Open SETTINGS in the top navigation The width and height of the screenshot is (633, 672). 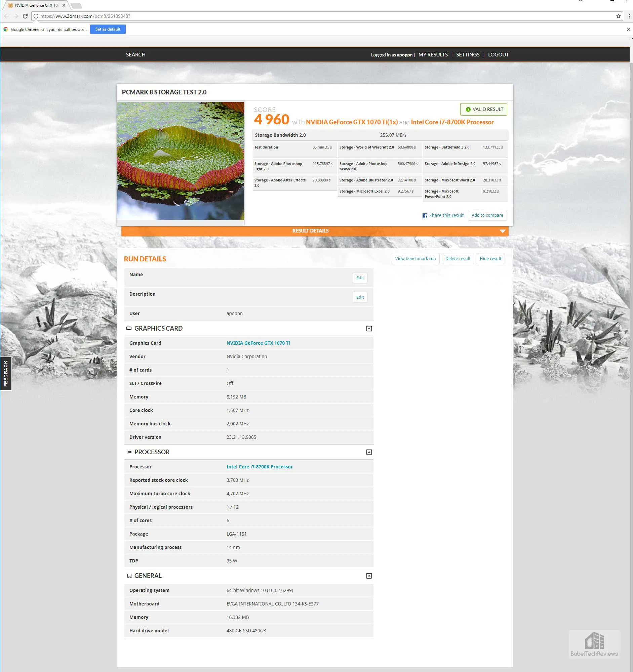click(468, 54)
